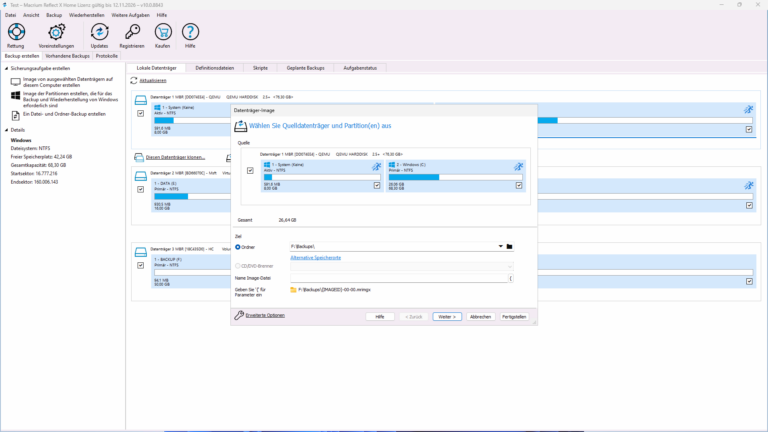Click 'Ein Datei- und Ordner-Backup erstellen' entry
The height and width of the screenshot is (432, 768).
point(64,114)
